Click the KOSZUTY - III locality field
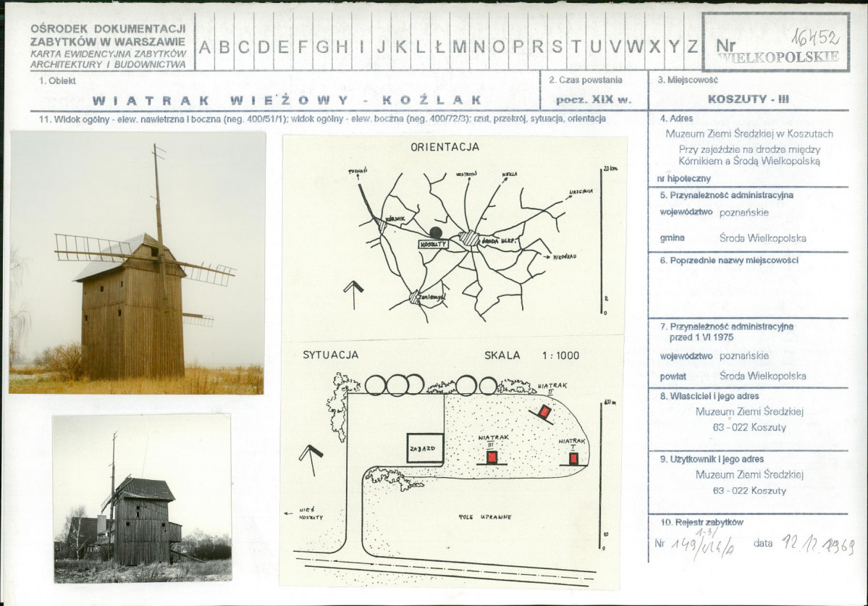 coord(749,100)
